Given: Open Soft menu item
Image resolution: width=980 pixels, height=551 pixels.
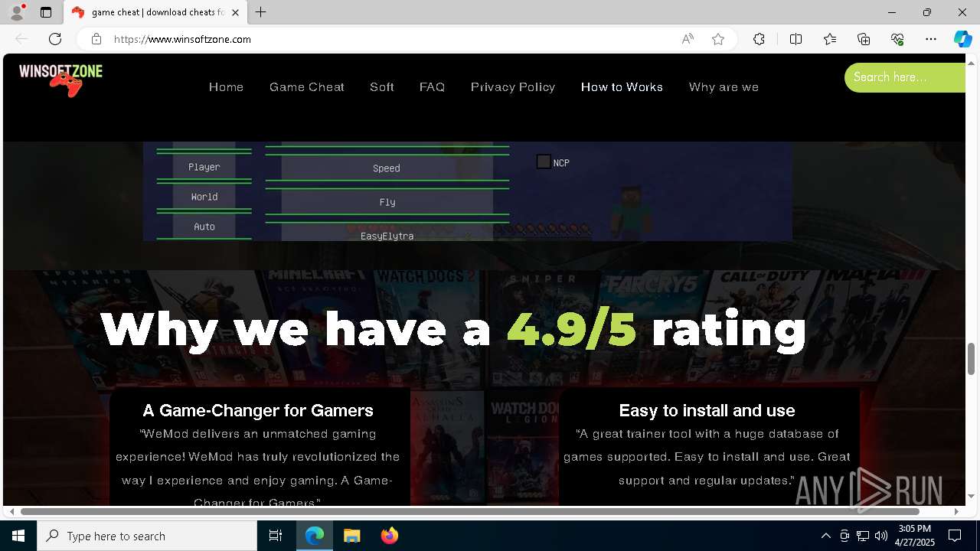Looking at the screenshot, I should point(381,87).
